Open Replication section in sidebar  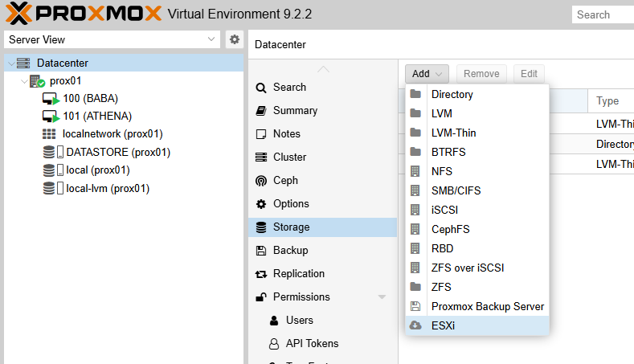click(323, 274)
